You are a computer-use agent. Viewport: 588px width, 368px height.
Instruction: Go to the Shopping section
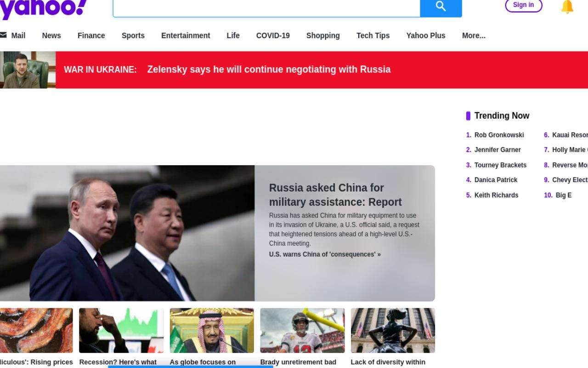(323, 35)
